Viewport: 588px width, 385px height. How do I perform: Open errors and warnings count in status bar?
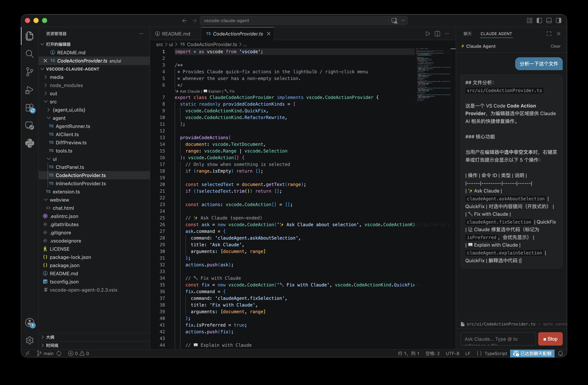point(79,353)
